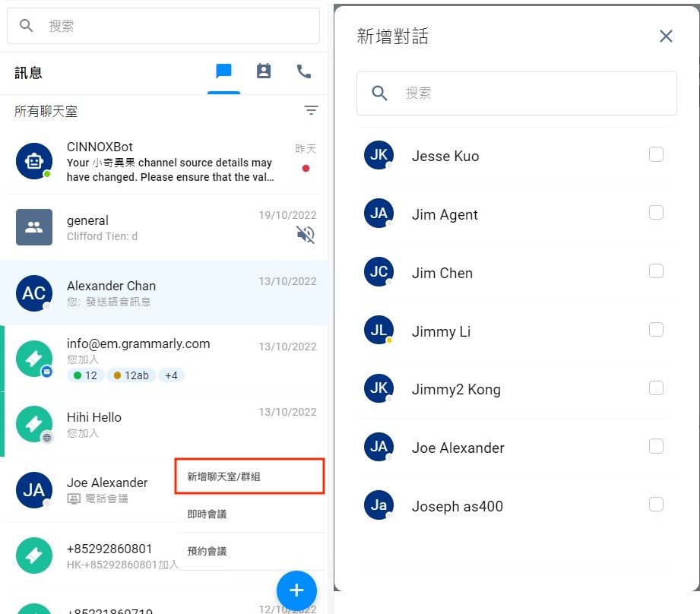The image size is (700, 614).
Task: Click the 所有聊天室 filter heading
Action: click(x=46, y=111)
